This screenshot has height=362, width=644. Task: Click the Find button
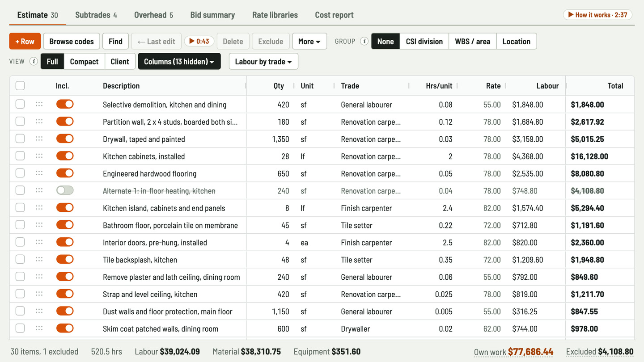115,41
